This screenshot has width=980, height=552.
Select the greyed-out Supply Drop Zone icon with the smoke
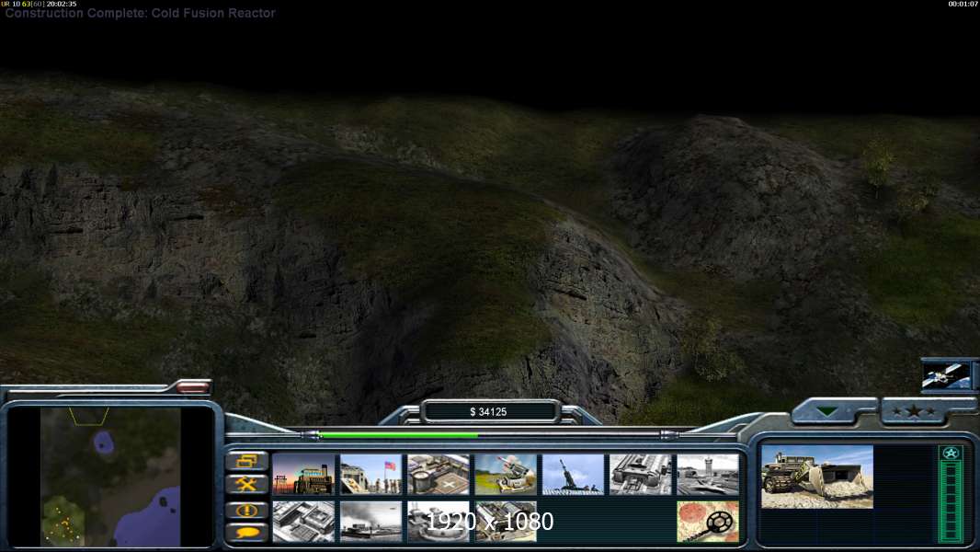click(371, 522)
